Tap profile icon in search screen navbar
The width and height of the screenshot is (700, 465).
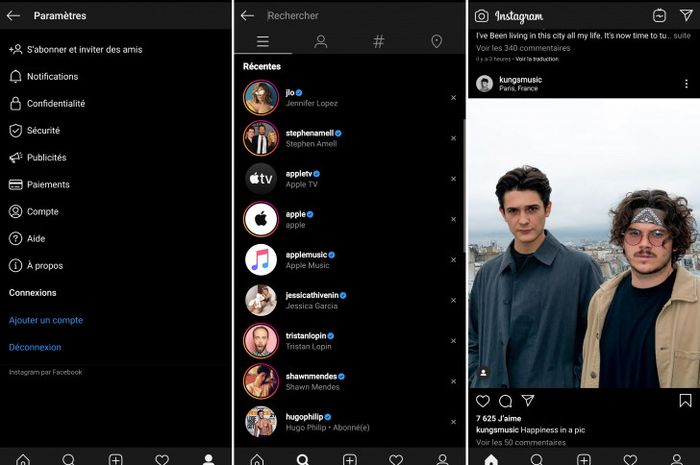(442, 459)
